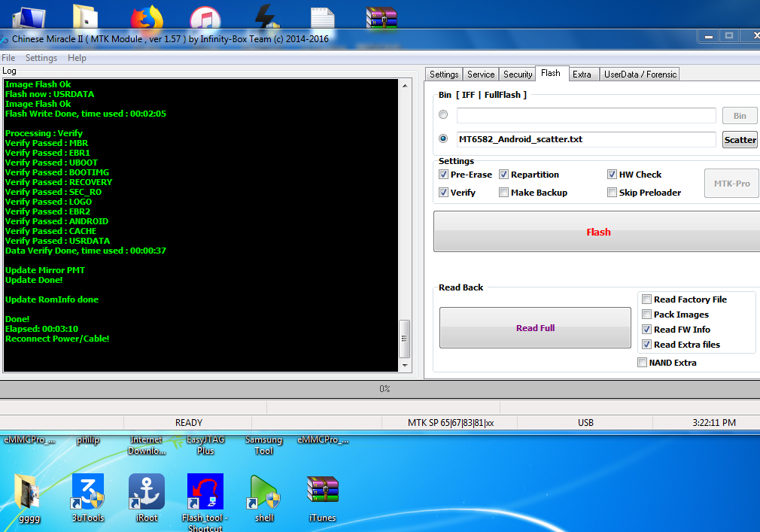Image resolution: width=760 pixels, height=532 pixels.
Task: Click the 'Reconnect Power/Cable!' log line
Action: (57, 339)
